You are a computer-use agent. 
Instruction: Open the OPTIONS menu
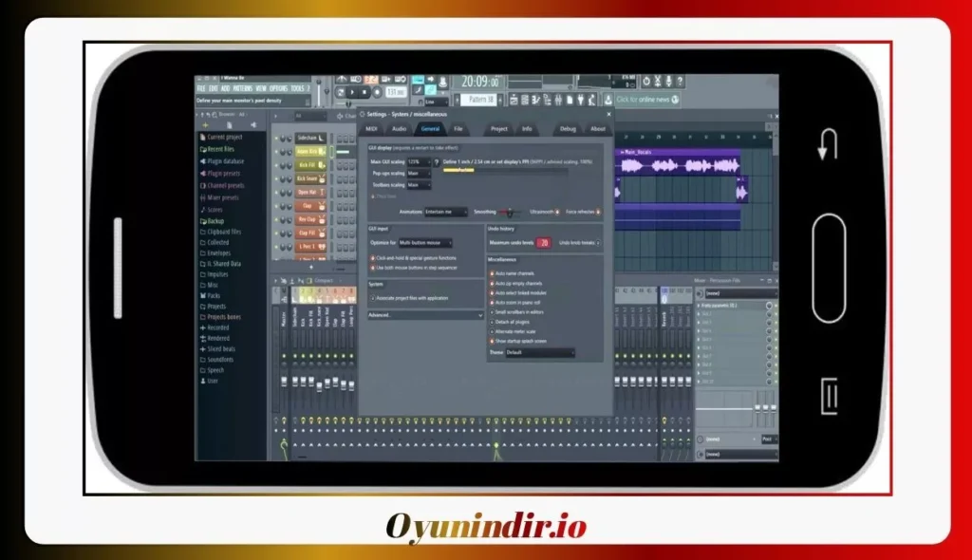pyautogui.click(x=278, y=88)
